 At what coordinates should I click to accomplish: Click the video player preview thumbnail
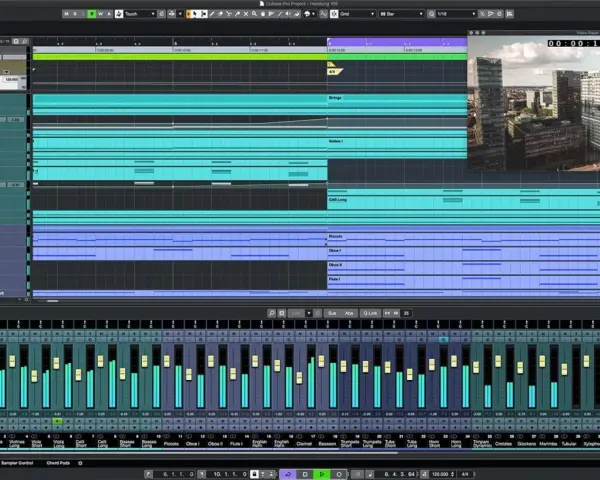tap(534, 103)
